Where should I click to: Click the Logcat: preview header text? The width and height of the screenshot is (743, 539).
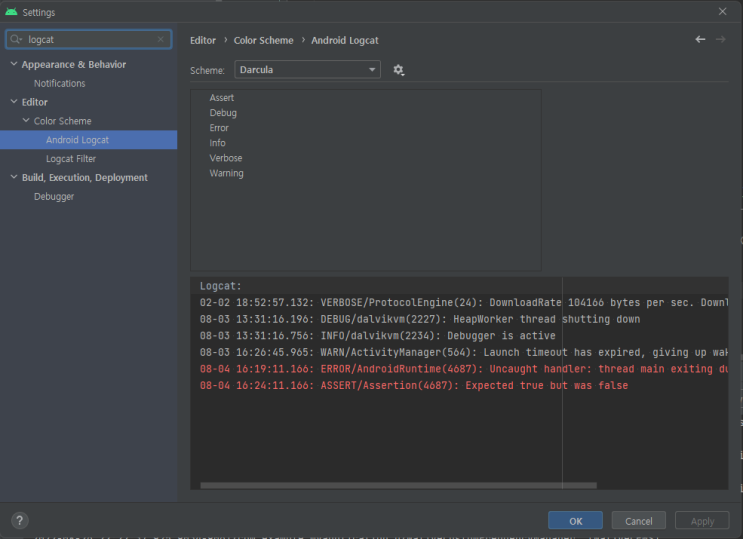pos(220,286)
